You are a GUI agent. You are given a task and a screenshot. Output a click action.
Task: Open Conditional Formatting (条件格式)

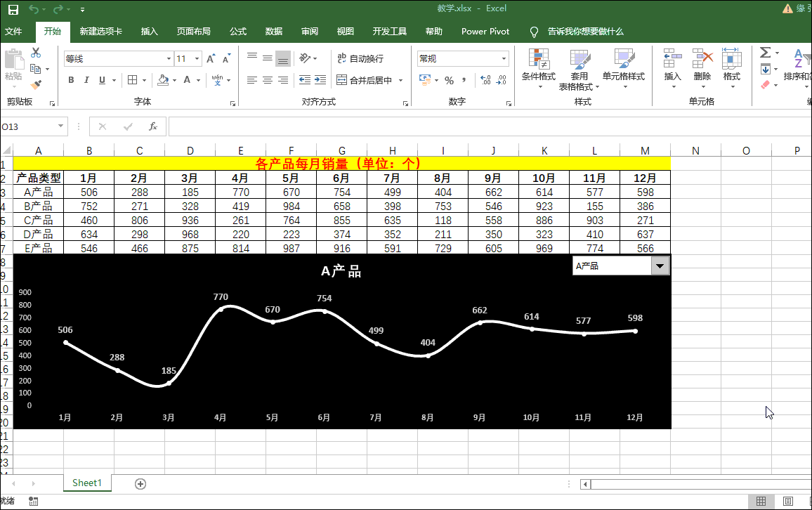[x=538, y=68]
